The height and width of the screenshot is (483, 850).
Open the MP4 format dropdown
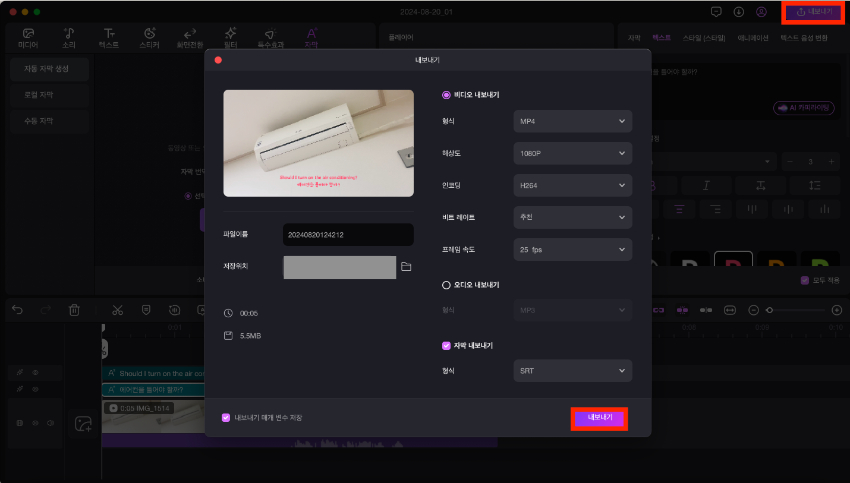point(573,121)
